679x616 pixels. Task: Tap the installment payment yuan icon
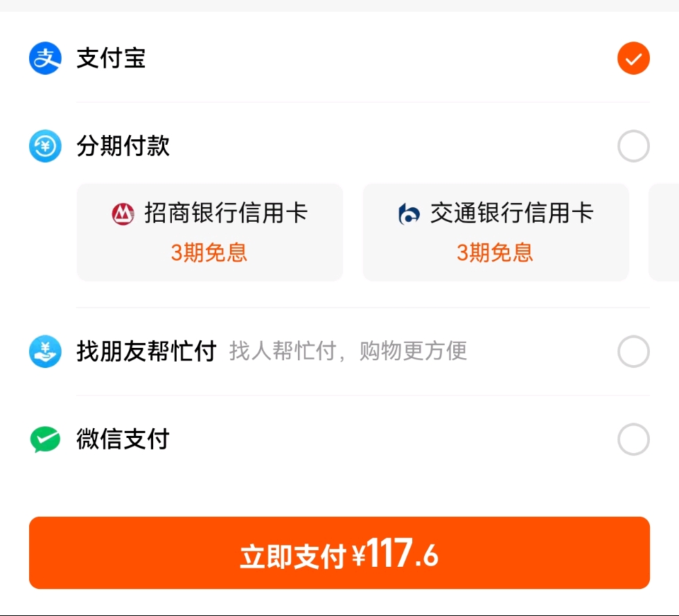45,146
